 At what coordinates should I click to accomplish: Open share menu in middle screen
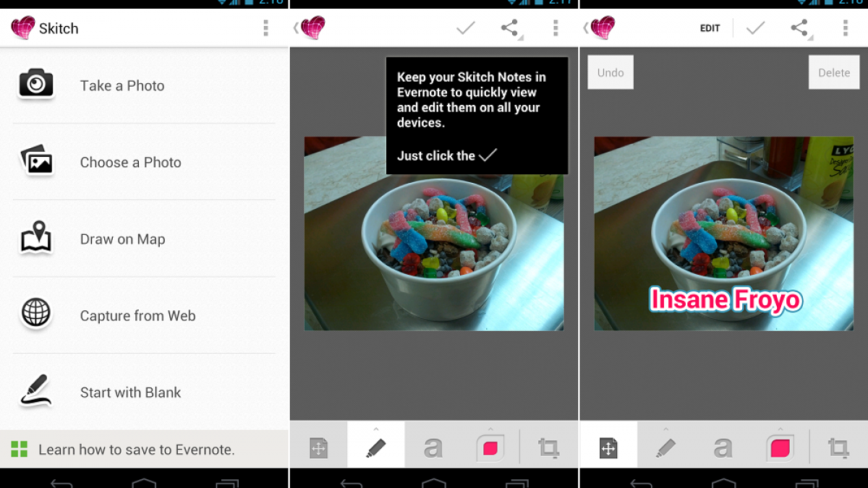(x=511, y=28)
